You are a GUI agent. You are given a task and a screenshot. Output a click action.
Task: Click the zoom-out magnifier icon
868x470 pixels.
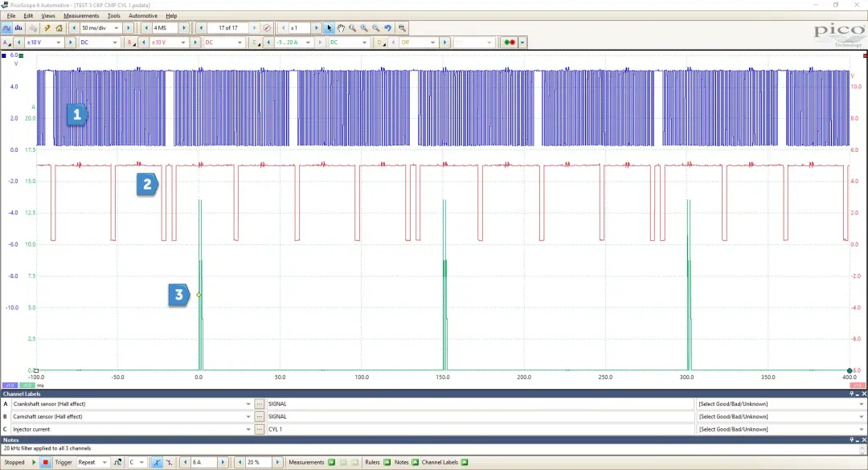(x=375, y=28)
